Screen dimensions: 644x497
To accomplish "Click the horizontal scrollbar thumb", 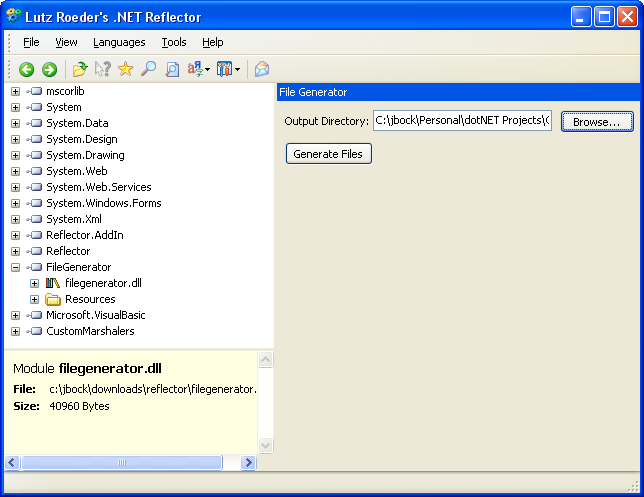I will click(x=122, y=462).
